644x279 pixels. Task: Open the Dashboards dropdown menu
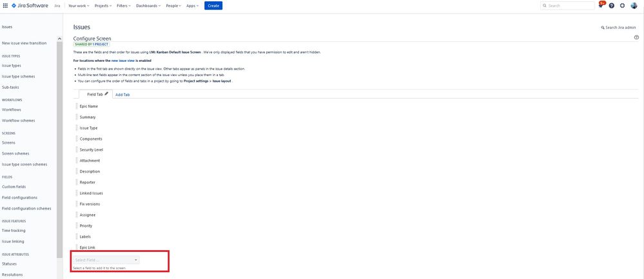(148, 6)
